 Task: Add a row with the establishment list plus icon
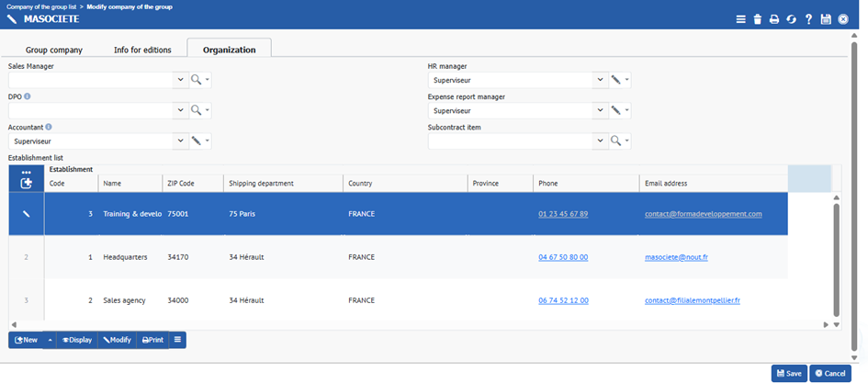(26, 184)
